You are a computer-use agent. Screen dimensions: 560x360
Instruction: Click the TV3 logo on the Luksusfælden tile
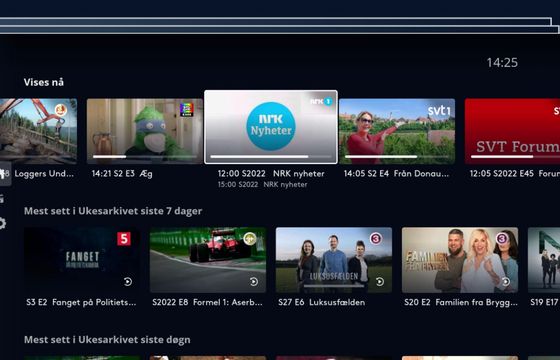(376, 239)
